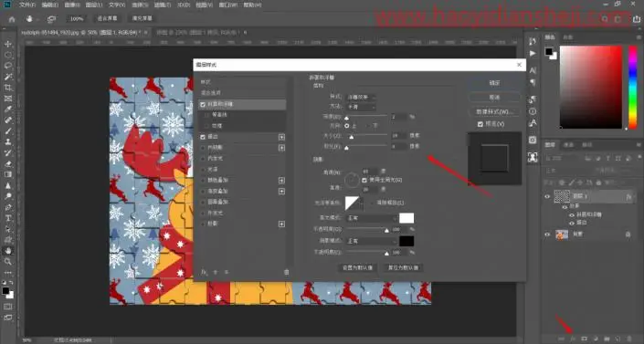Toggle the Use Global Light checkbox
Image resolution: width=644 pixels, height=344 pixels.
[x=364, y=180]
